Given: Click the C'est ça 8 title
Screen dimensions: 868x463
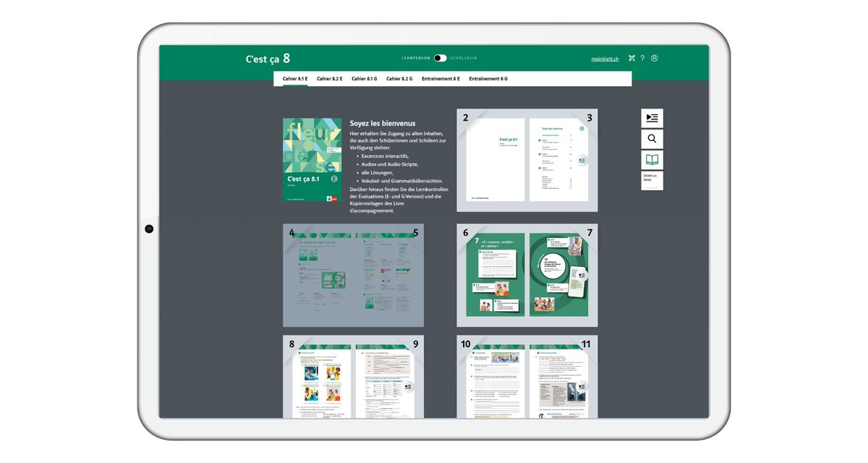Looking at the screenshot, I should 268,59.
